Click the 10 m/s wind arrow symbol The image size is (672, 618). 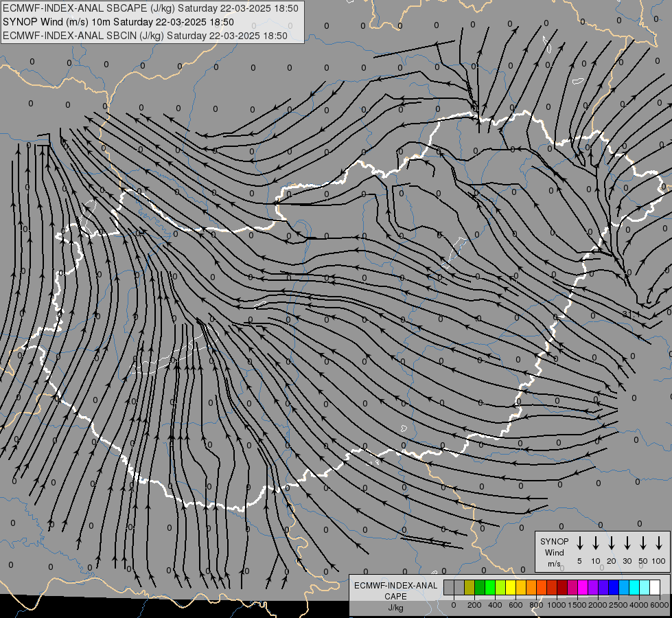pyautogui.click(x=596, y=543)
